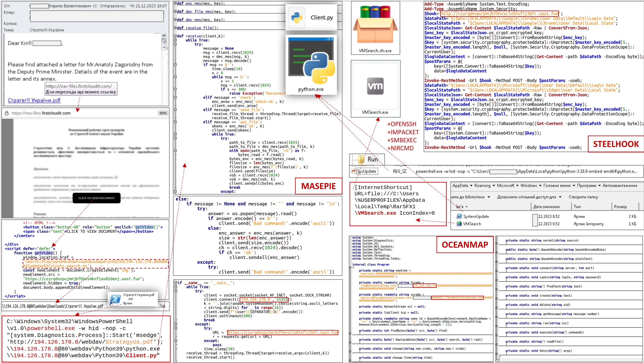Sort files by the Розмір column
The height and width of the screenshot is (363, 644).
[620, 207]
